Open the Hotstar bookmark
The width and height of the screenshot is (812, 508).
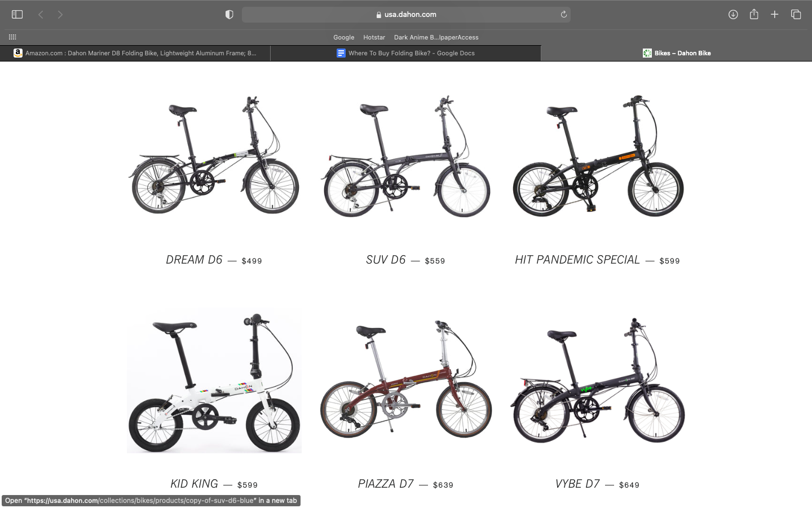coord(374,37)
